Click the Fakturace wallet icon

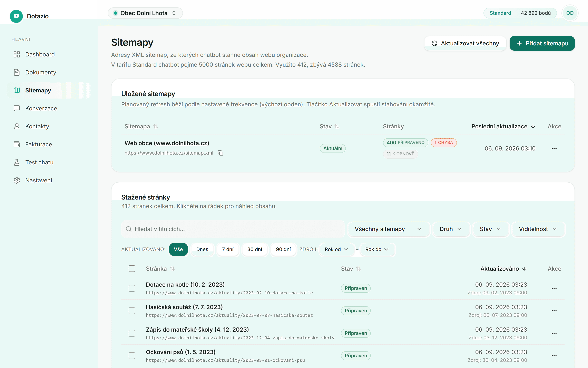(17, 144)
